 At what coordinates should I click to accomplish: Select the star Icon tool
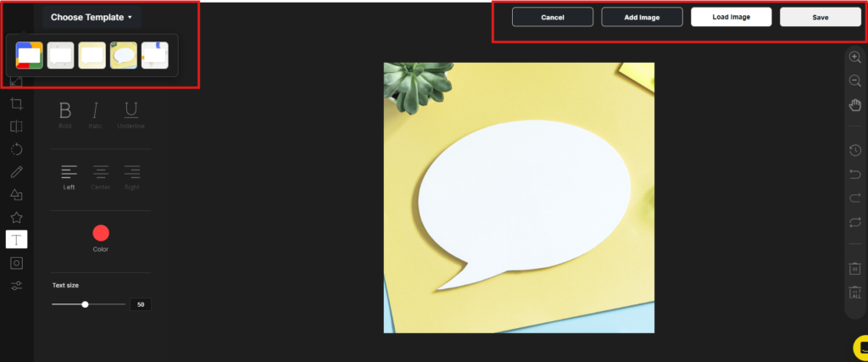16,218
